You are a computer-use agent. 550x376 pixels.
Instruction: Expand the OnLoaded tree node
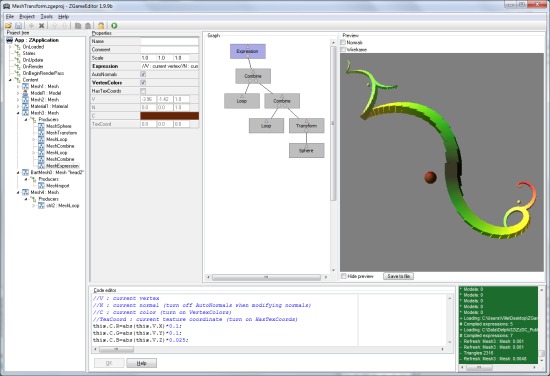coord(10,47)
